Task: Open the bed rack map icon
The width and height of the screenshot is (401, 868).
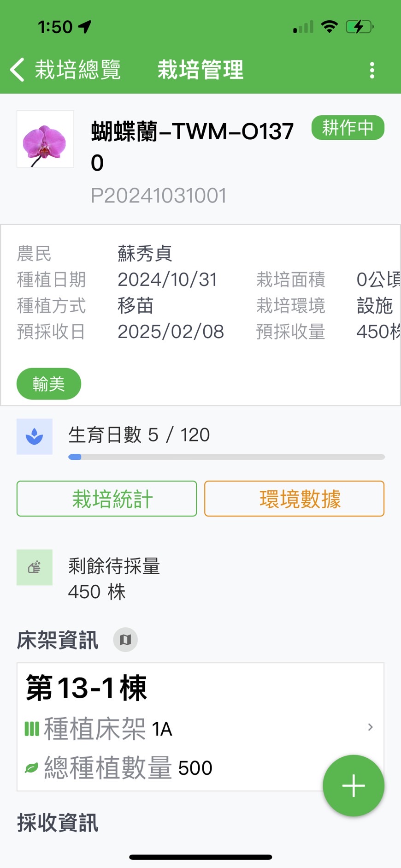Action: point(125,640)
